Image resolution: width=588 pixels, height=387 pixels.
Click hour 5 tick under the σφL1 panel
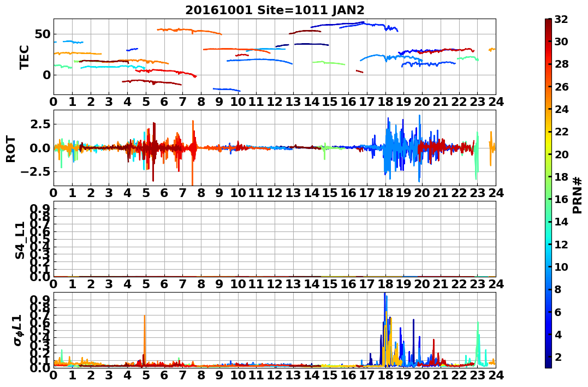pyautogui.click(x=146, y=375)
